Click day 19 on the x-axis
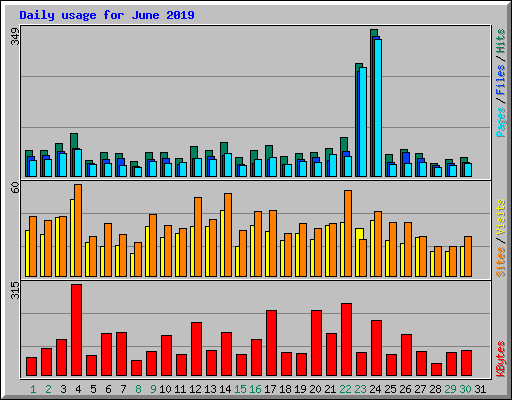Image resolution: width=512 pixels, height=400 pixels. pyautogui.click(x=300, y=389)
